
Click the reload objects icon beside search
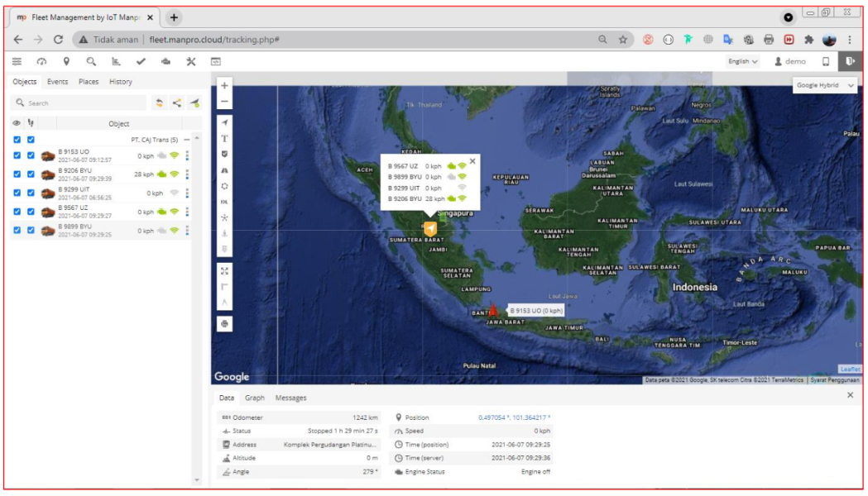coord(160,103)
